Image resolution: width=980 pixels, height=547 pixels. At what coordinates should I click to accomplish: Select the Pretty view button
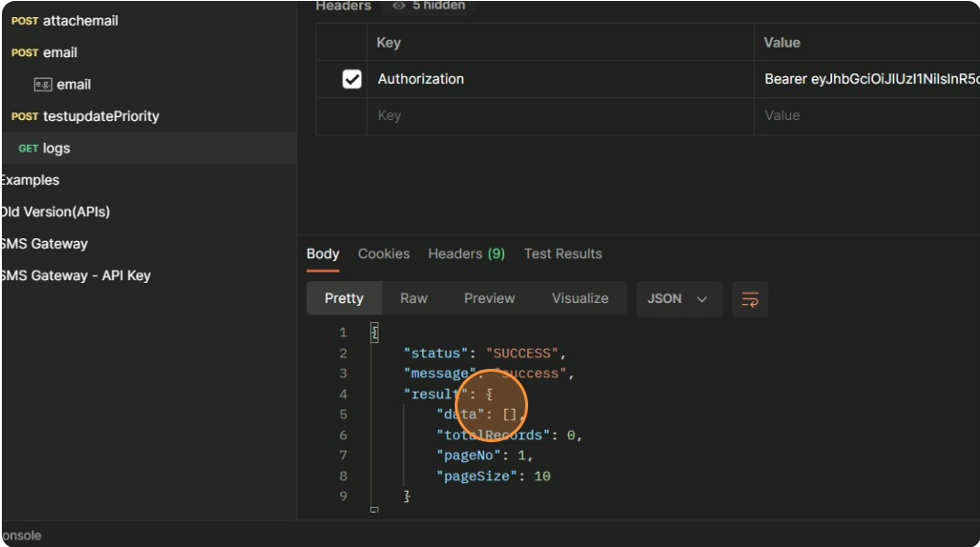(343, 299)
